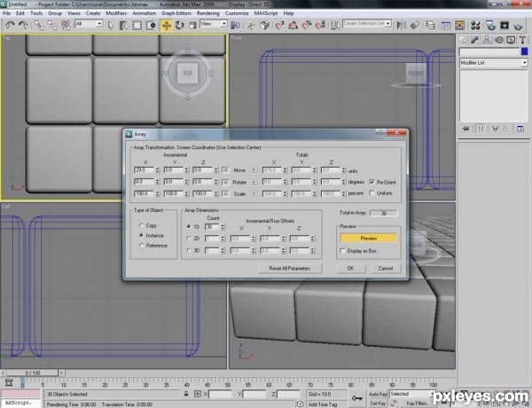
Task: Open the Selected key filter dropdown
Action: coord(412,394)
